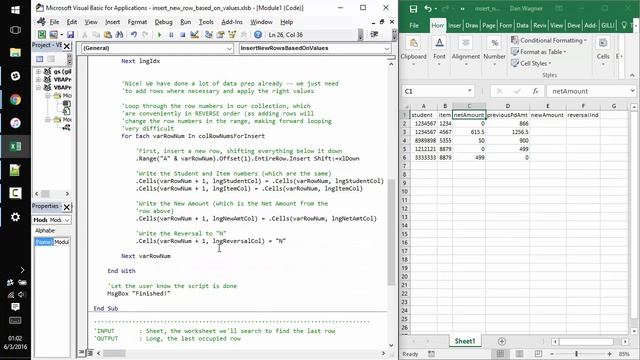The width and height of the screenshot is (640, 360).
Task: Select Normal view in Excel status bar
Action: click(x=500, y=354)
